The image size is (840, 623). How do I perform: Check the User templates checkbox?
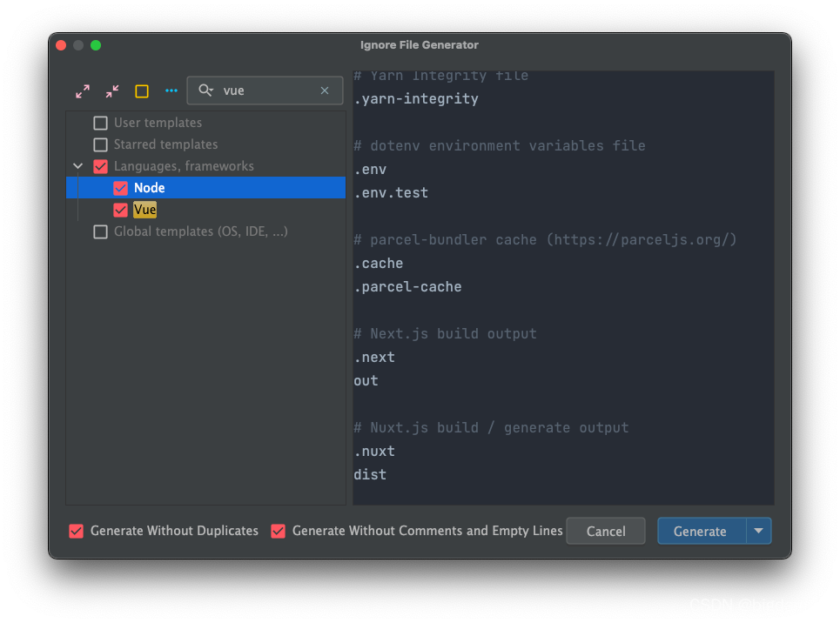tap(100, 123)
